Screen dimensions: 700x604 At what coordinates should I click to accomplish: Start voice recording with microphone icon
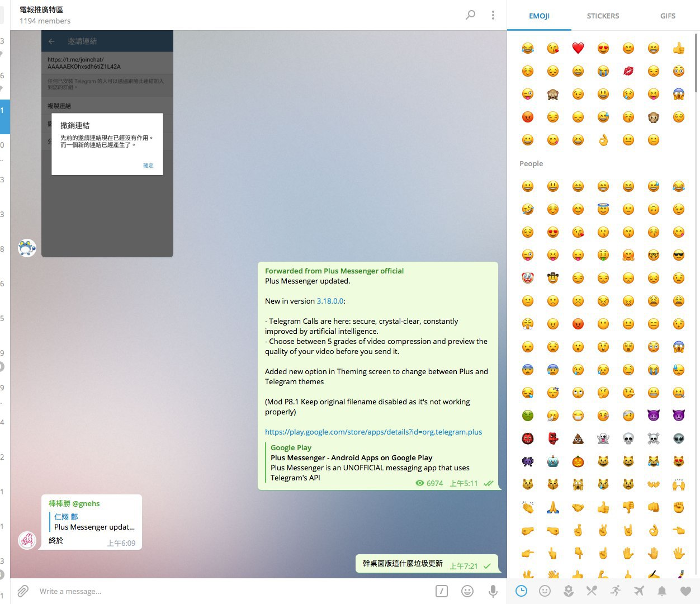pos(493,591)
